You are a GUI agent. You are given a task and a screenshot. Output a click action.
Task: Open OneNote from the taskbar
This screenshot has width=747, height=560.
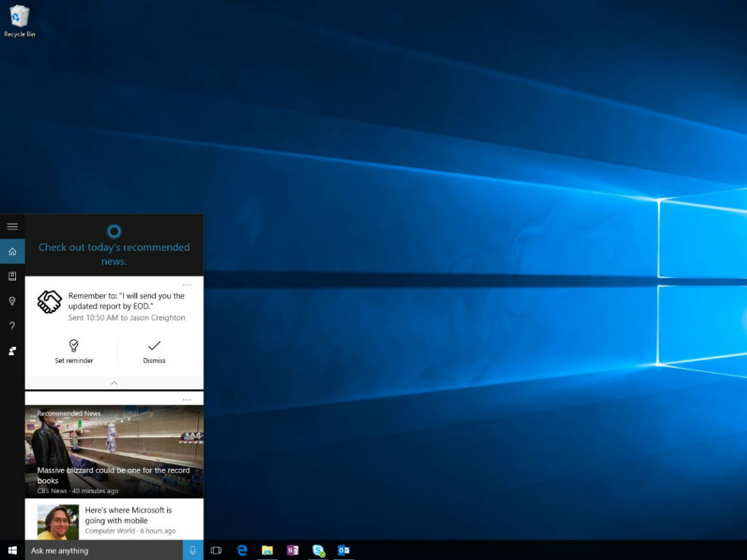pyautogui.click(x=293, y=551)
